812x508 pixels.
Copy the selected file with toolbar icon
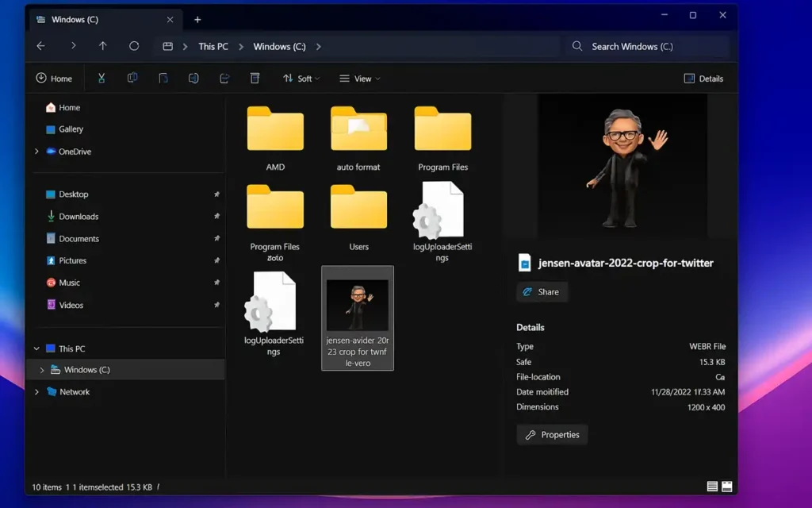pyautogui.click(x=132, y=78)
